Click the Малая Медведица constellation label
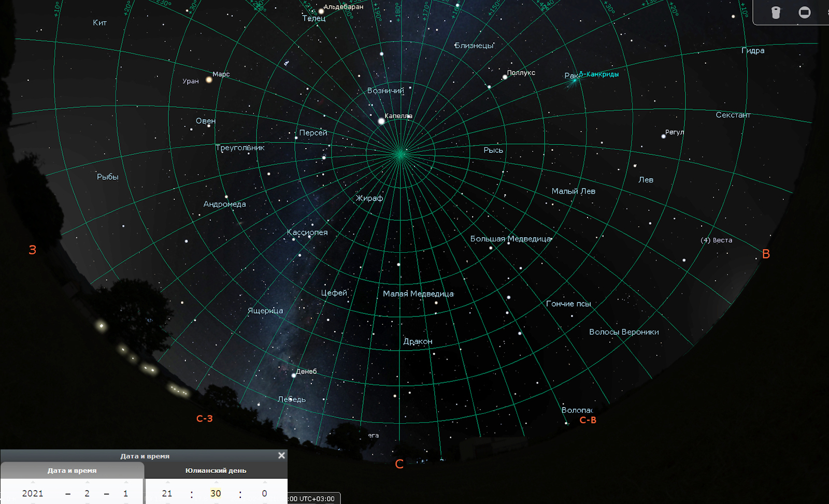This screenshot has width=829, height=504. pos(418,294)
